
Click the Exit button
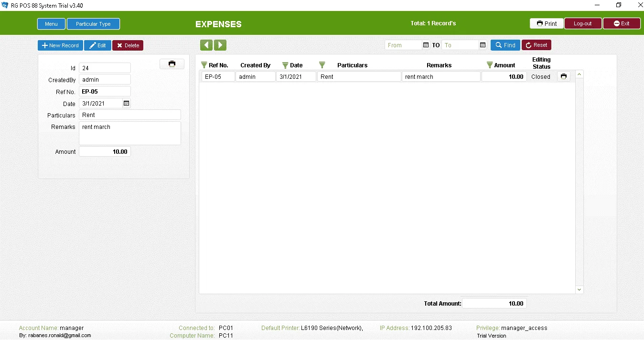(622, 23)
